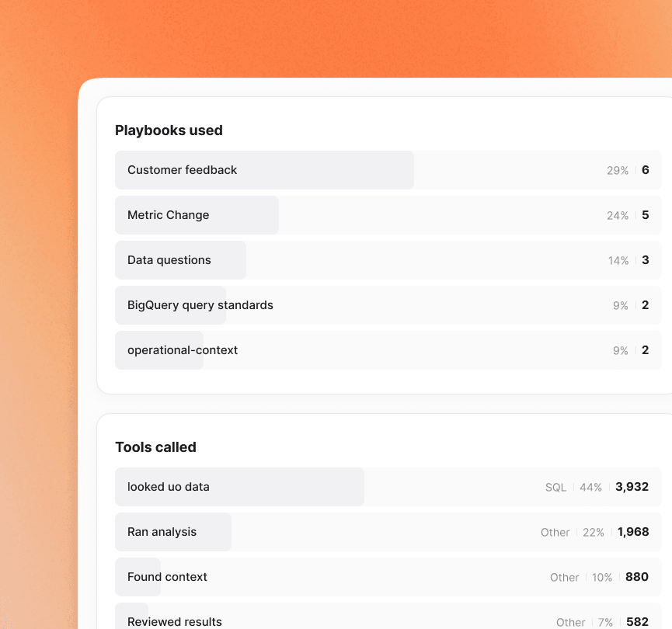Viewport: 672px width, 629px height.
Task: Click the 582 call count
Action: click(x=637, y=622)
